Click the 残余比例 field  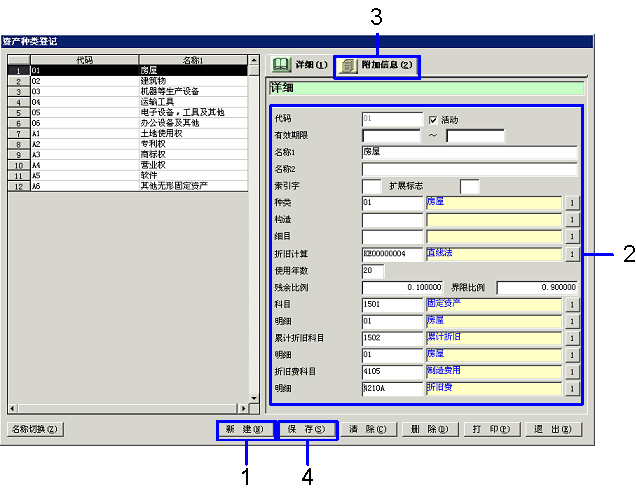pyautogui.click(x=402, y=288)
